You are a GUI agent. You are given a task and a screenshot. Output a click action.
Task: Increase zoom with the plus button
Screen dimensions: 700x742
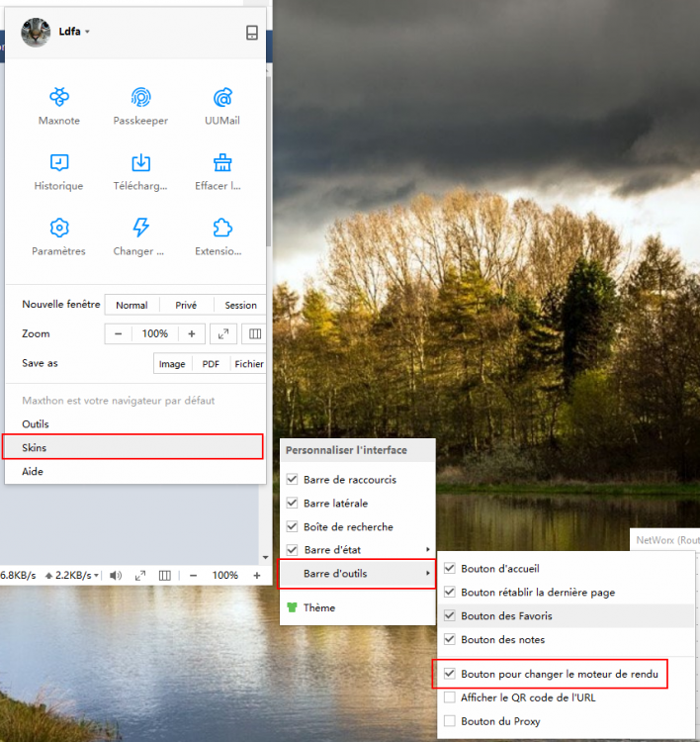(192, 334)
